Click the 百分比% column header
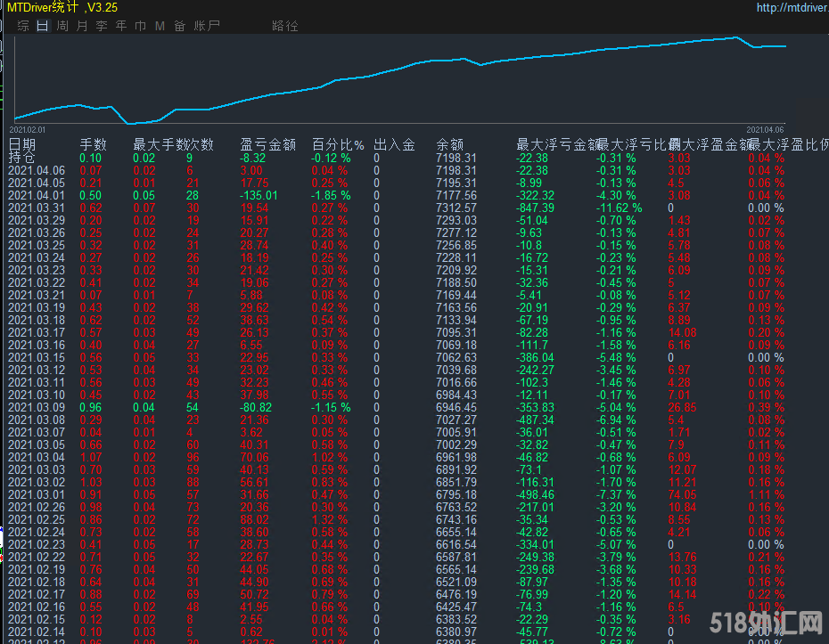Viewport: 829px width, 644px height. [338, 145]
